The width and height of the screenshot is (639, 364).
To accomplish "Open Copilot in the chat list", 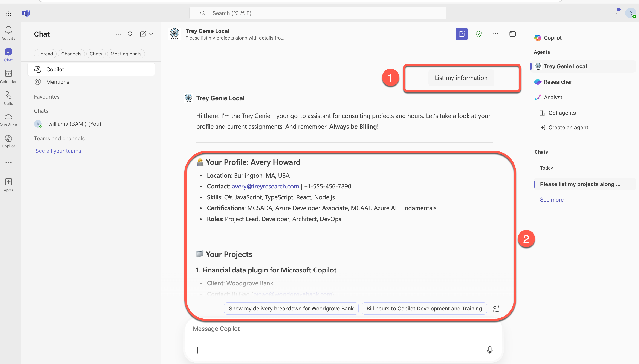I will (x=91, y=69).
